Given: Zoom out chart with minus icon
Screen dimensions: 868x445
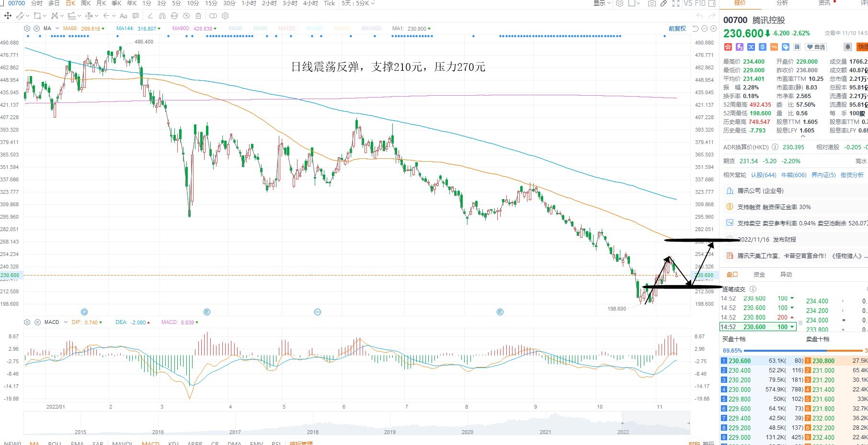Looking at the screenshot, I should point(704,29).
